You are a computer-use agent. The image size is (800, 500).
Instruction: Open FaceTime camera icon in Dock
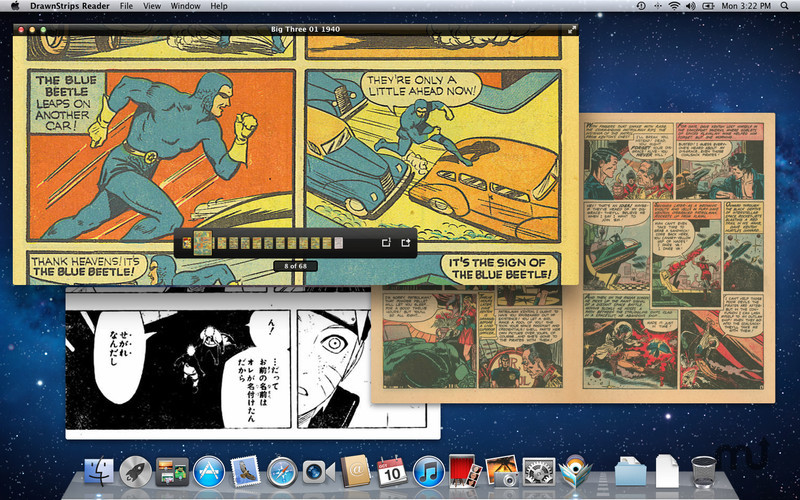(x=319, y=471)
